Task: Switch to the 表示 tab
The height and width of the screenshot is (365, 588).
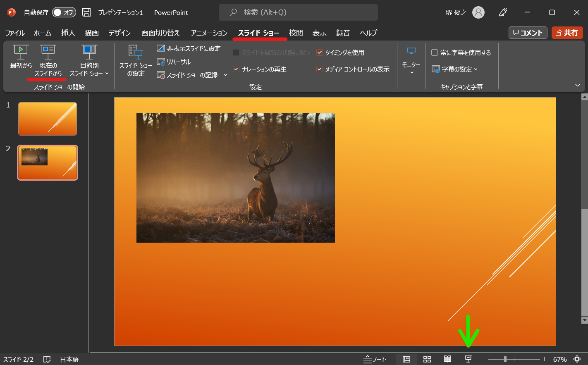Action: [x=320, y=33]
